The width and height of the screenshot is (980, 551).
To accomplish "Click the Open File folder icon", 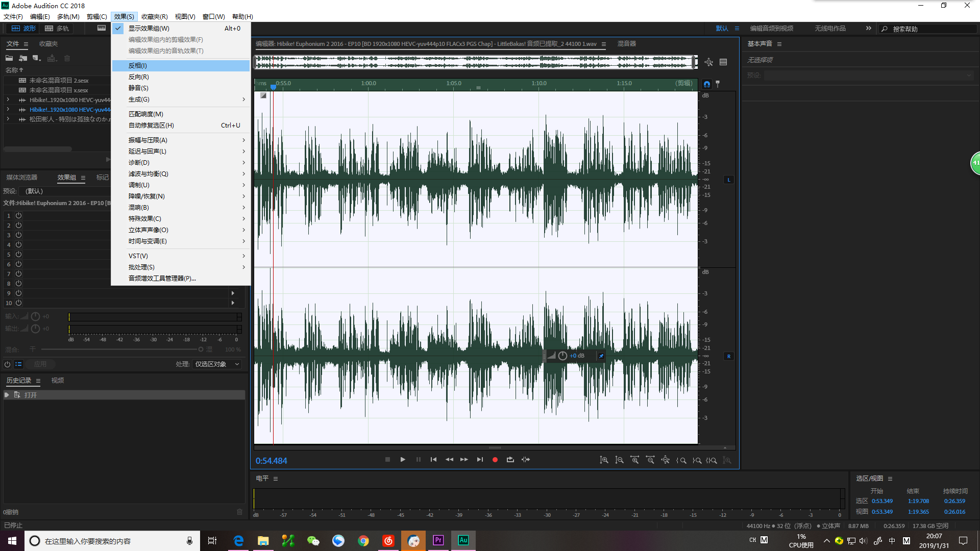I will (9, 58).
